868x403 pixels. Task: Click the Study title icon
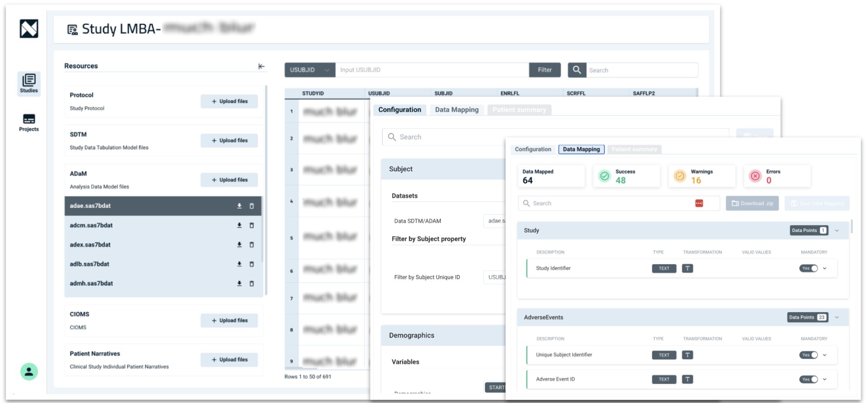point(72,30)
